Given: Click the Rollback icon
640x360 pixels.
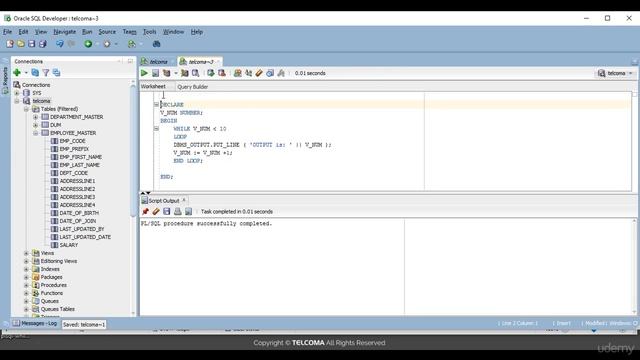Looking at the screenshot, I should (x=222, y=73).
